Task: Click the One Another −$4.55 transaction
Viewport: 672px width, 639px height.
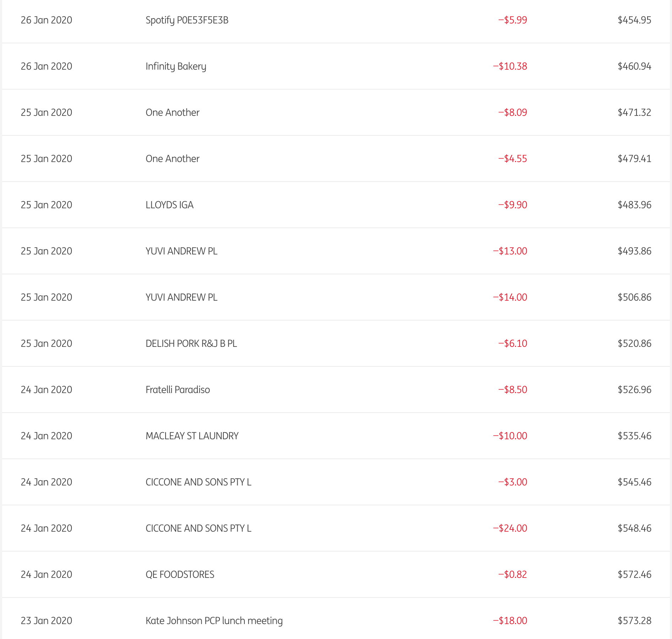Action: (x=173, y=159)
